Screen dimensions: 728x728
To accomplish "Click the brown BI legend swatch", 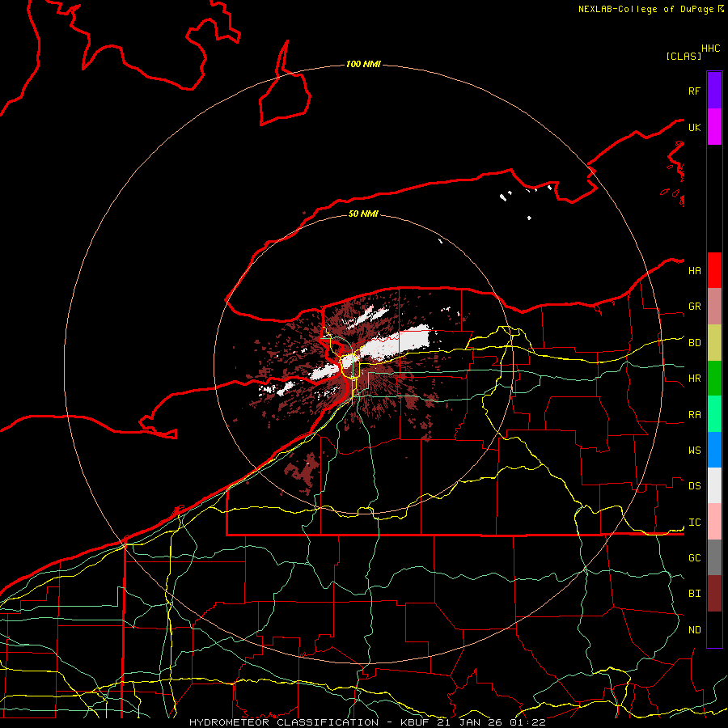I will [714, 594].
